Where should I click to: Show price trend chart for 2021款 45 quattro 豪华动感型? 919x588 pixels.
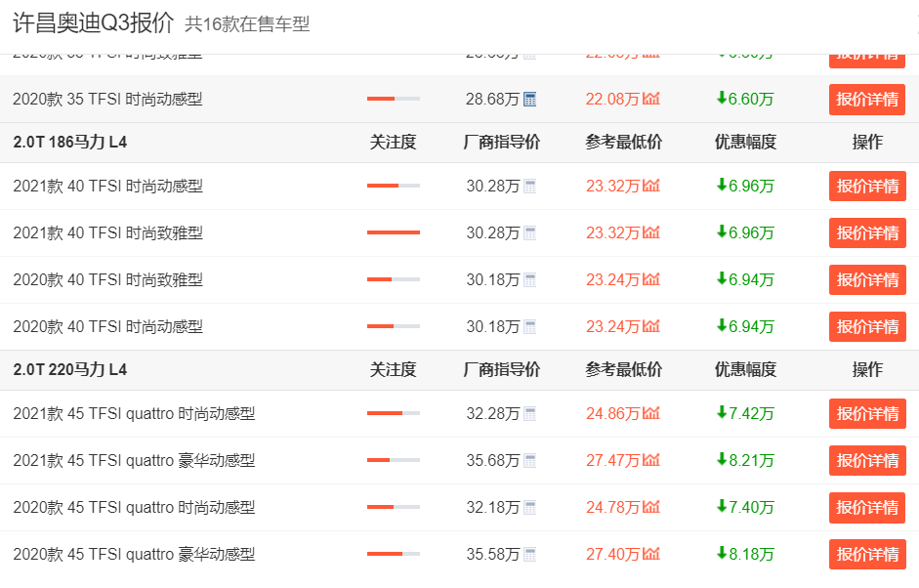pyautogui.click(x=651, y=460)
